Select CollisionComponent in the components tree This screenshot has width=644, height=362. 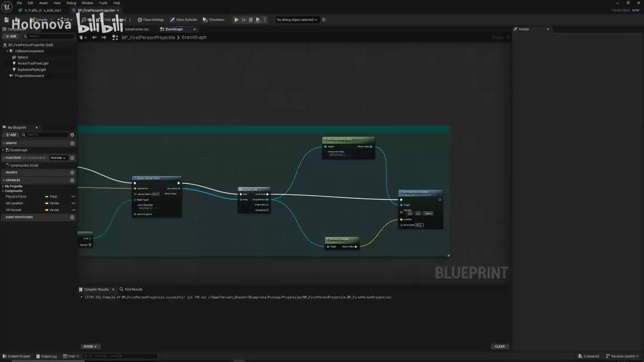pyautogui.click(x=29, y=51)
